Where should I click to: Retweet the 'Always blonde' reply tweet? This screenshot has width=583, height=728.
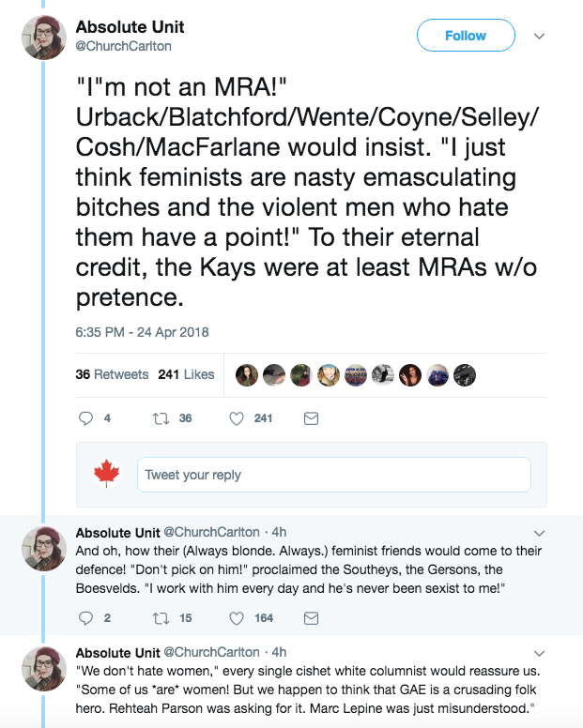point(158,617)
